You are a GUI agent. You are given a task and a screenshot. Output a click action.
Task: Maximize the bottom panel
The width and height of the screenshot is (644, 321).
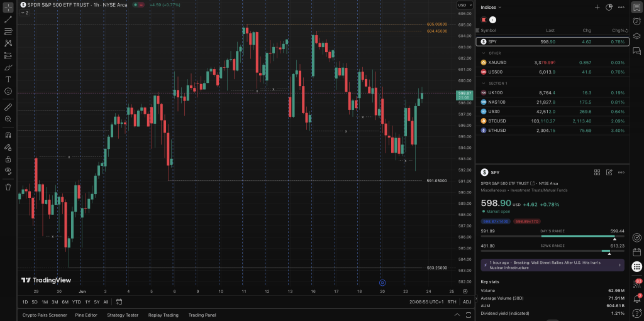(469, 315)
